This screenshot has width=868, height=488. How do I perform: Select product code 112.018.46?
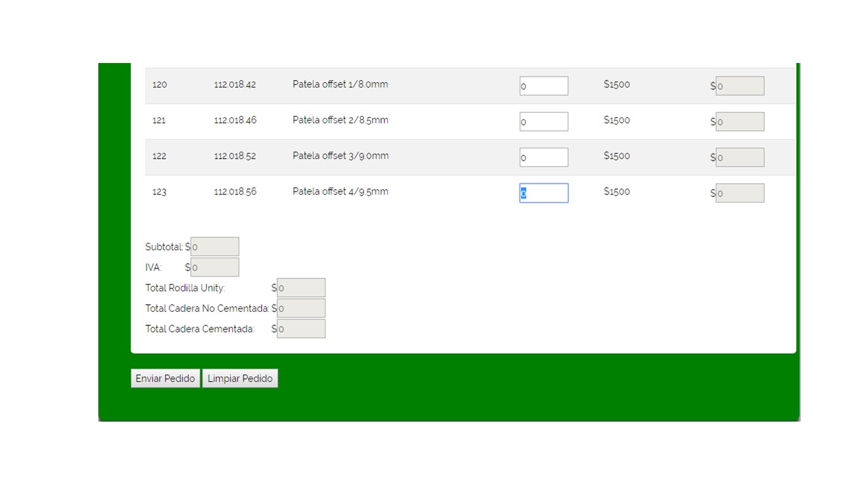(235, 120)
